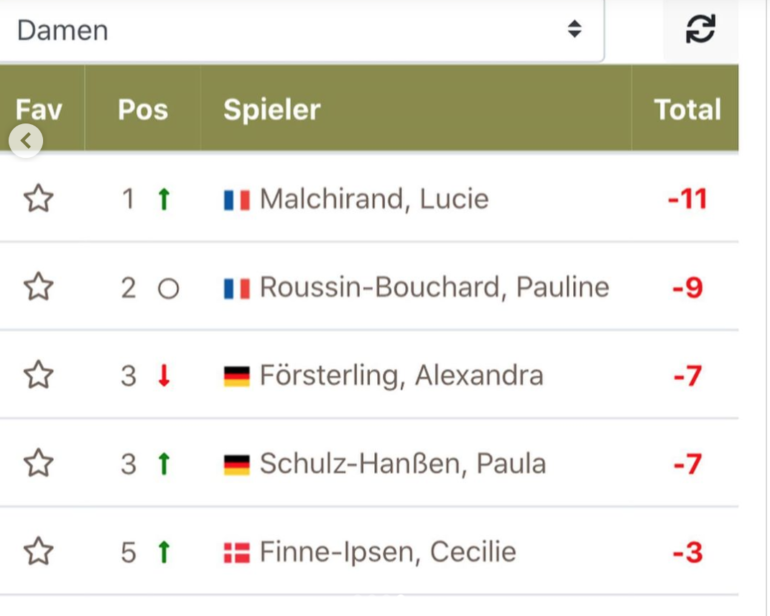This screenshot has height=616, width=770.
Task: Click the Danish flag beside Finne-Ipsen
Action: 237,553
